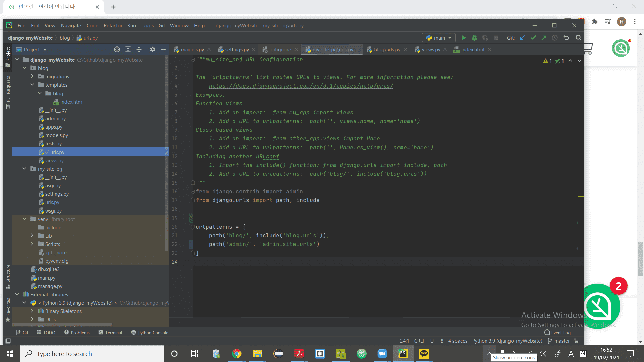Expand the Scripts folder
The height and width of the screenshot is (362, 644).
point(32,244)
